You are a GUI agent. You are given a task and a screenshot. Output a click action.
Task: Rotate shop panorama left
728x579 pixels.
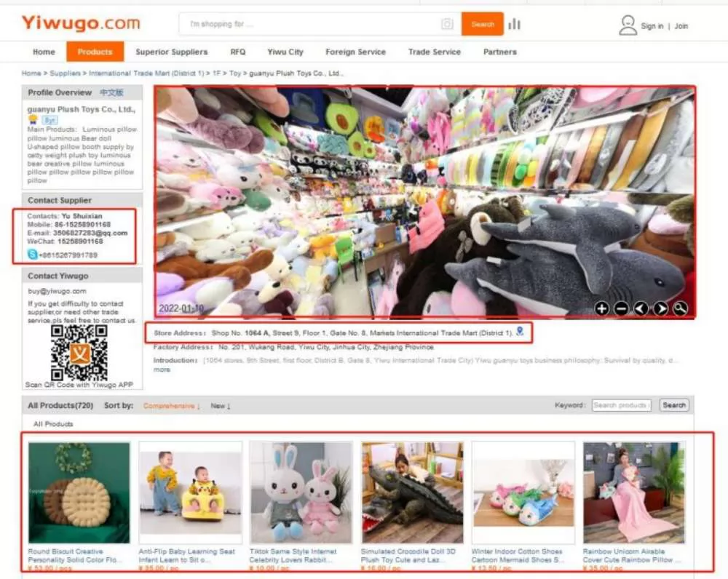coord(641,308)
